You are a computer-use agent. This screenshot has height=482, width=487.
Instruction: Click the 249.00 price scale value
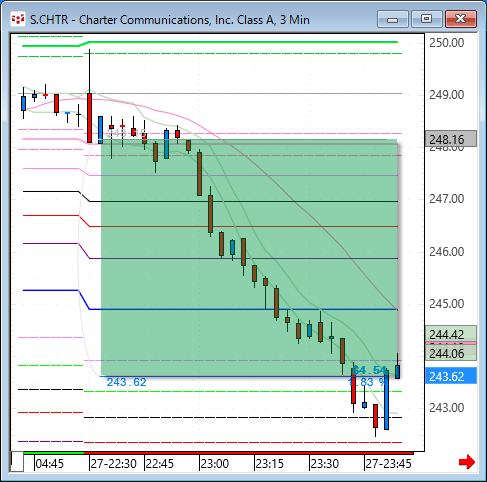click(x=446, y=95)
